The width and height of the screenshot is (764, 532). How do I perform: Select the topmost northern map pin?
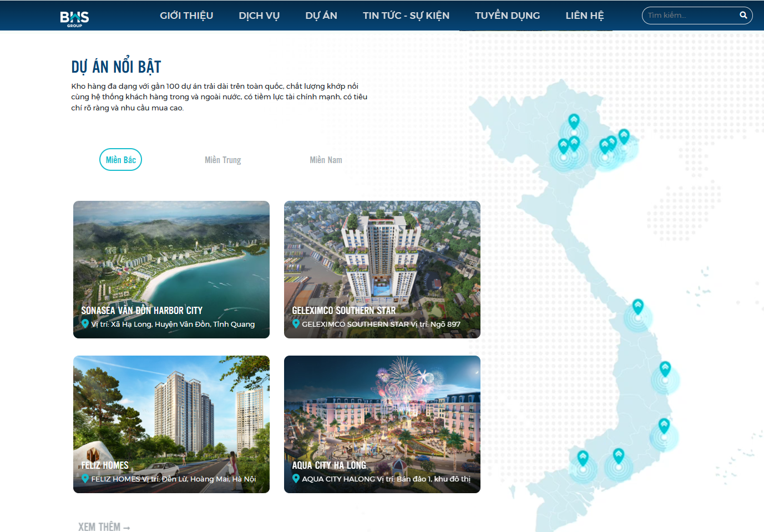pyautogui.click(x=574, y=121)
